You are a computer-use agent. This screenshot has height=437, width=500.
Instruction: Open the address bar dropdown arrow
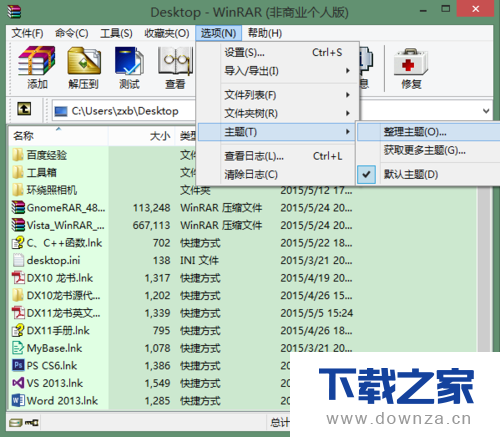click(x=486, y=111)
